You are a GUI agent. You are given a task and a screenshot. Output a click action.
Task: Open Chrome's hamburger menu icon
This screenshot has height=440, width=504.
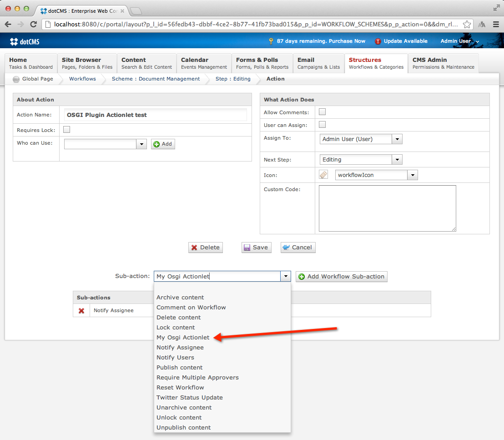pyautogui.click(x=496, y=25)
